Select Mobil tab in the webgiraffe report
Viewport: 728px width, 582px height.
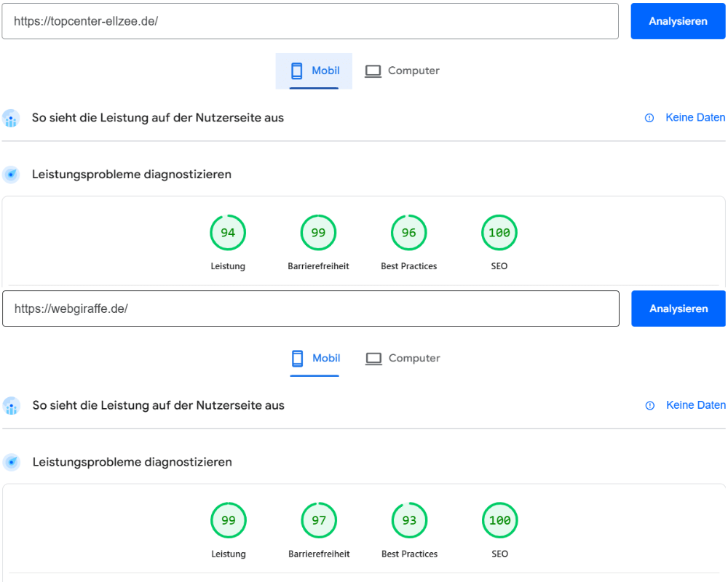tap(314, 359)
